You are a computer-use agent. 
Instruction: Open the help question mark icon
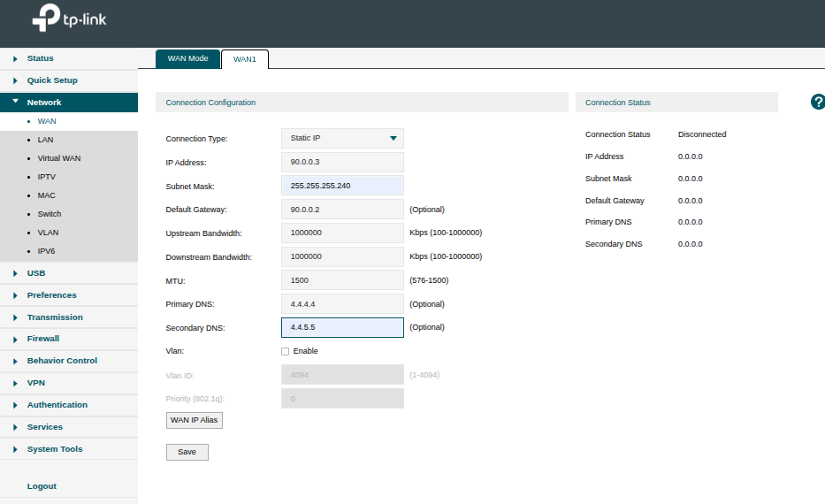pos(818,102)
